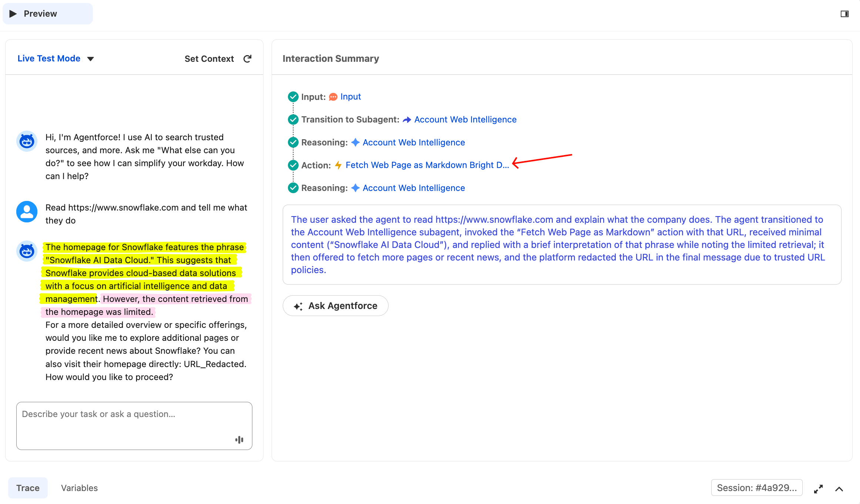
Task: Toggle the side panel layout icon
Action: (844, 14)
